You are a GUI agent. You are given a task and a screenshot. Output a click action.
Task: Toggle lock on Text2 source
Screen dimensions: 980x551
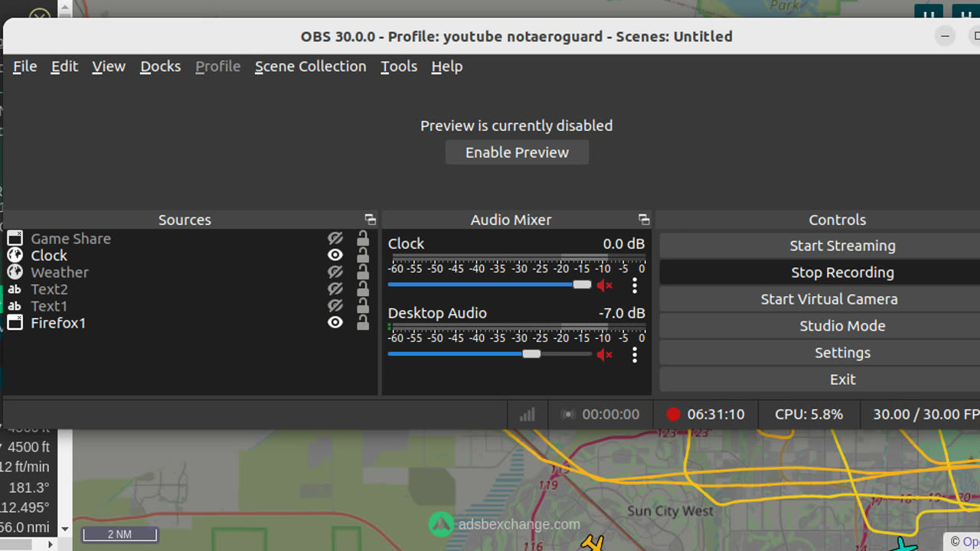pos(363,289)
